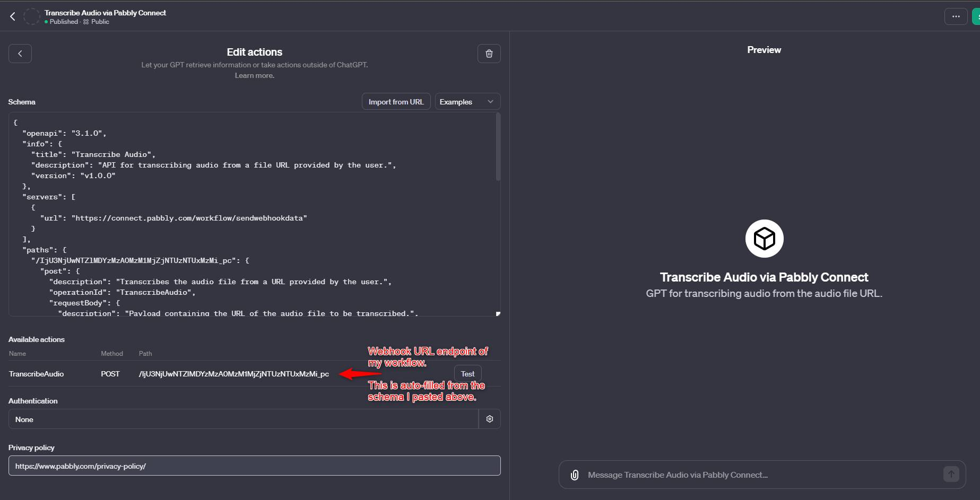Click the Authentication None field
The width and height of the screenshot is (980, 500).
[x=244, y=419]
